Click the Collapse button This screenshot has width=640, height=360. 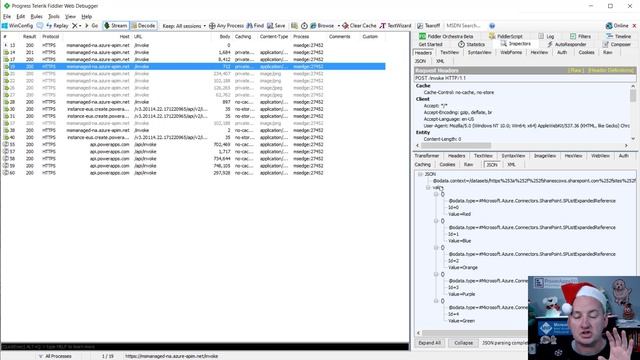coord(463,343)
